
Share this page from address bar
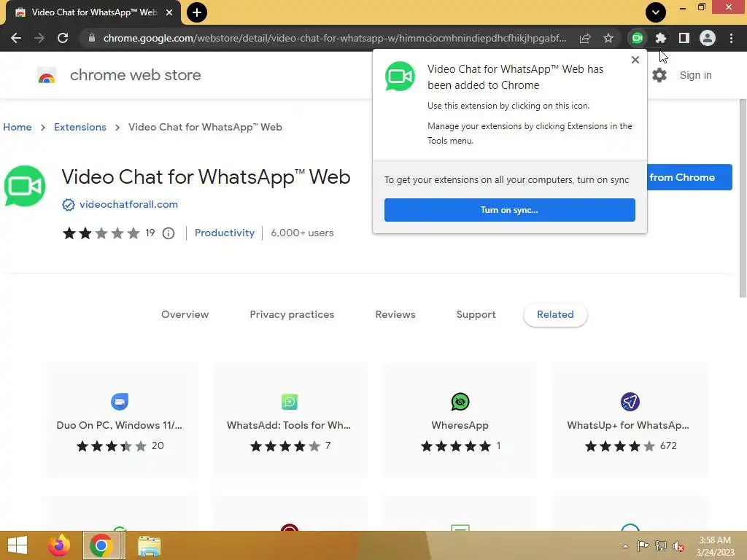[585, 38]
